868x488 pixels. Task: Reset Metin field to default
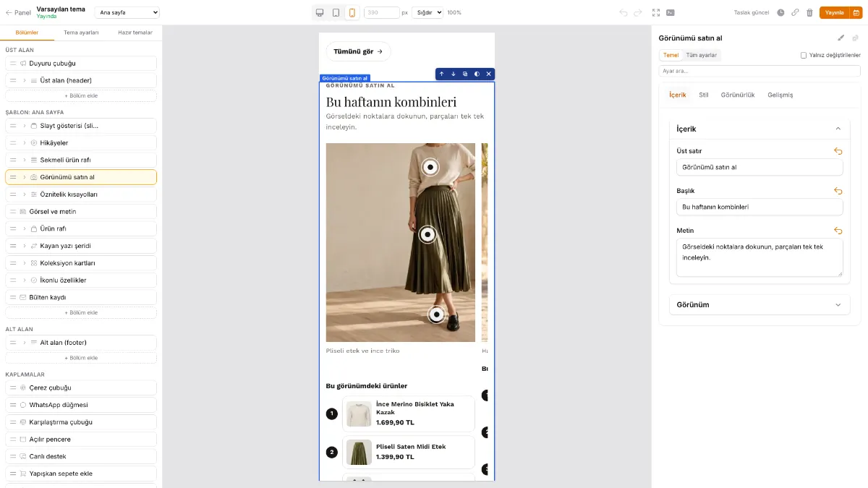[x=838, y=231]
